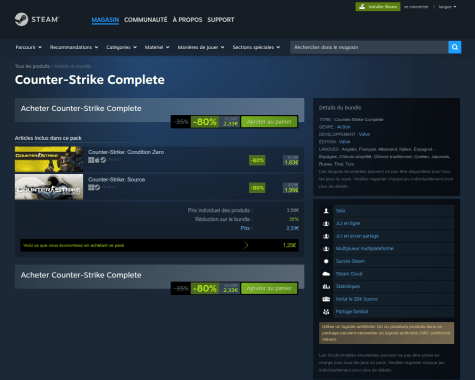Image resolution: width=475 pixels, height=380 pixels.
Task: Click the Solo feature link
Action: (x=340, y=211)
